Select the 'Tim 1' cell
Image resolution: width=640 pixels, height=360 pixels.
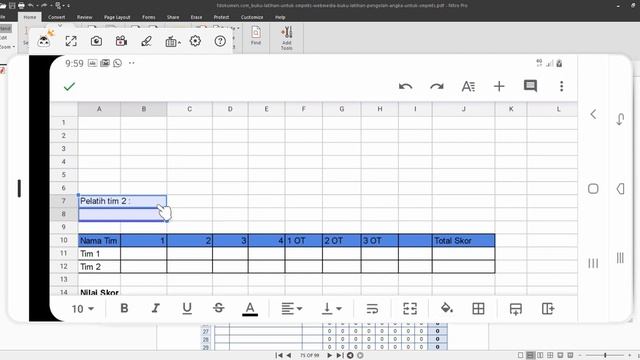99,253
